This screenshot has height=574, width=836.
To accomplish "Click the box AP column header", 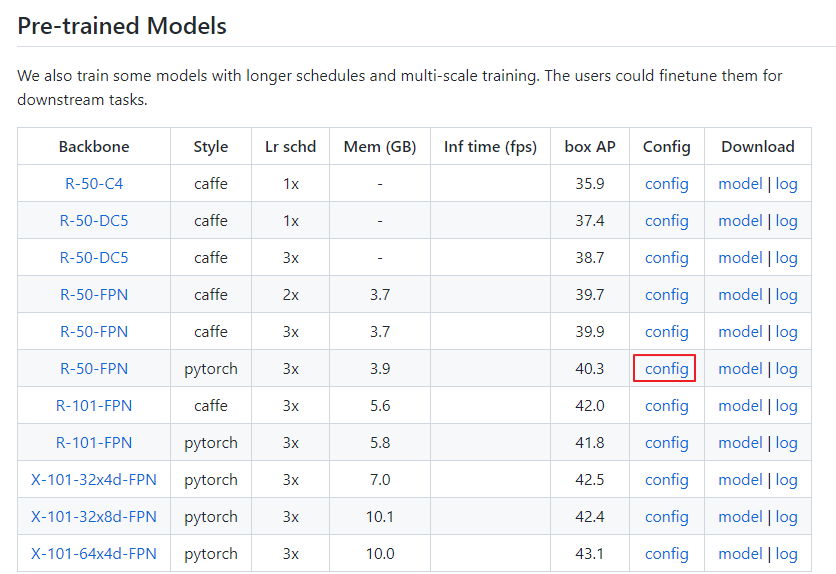I will (590, 147).
